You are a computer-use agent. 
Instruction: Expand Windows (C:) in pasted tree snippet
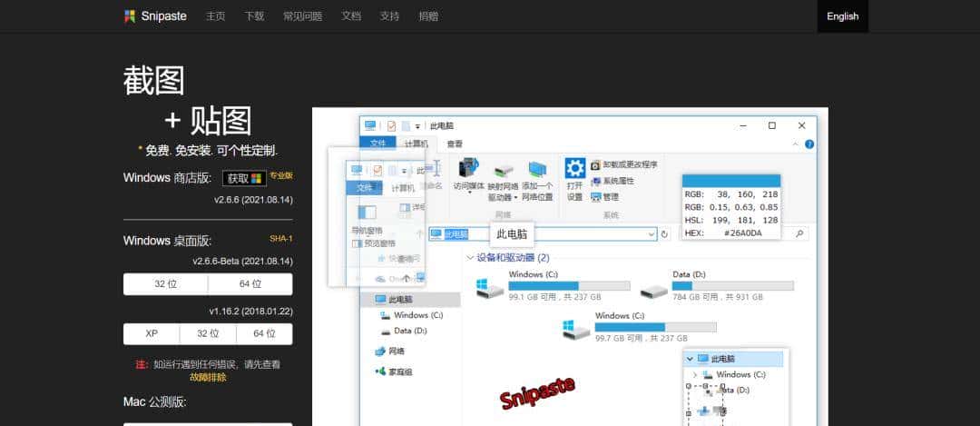pos(695,375)
